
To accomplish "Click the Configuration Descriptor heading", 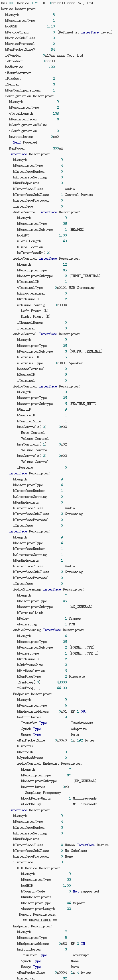I will pyautogui.click(x=30, y=96).
